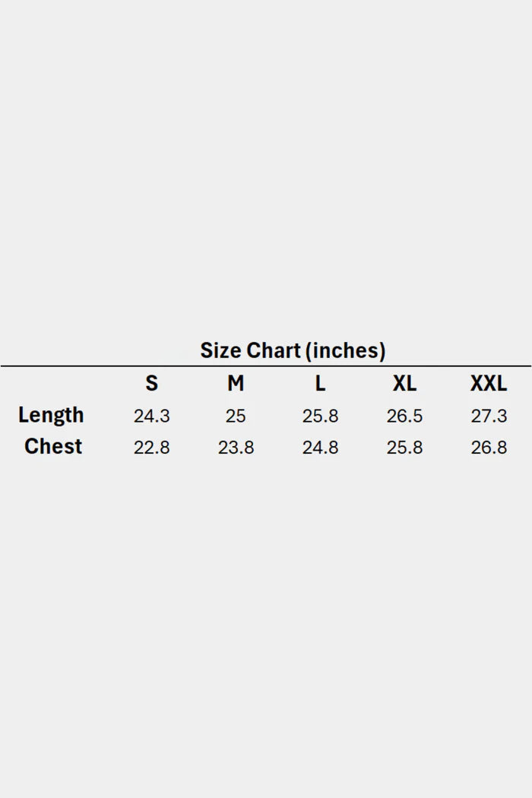The width and height of the screenshot is (532, 798).
Task: Click the 27.3 length value for XXL
Action: click(x=489, y=416)
